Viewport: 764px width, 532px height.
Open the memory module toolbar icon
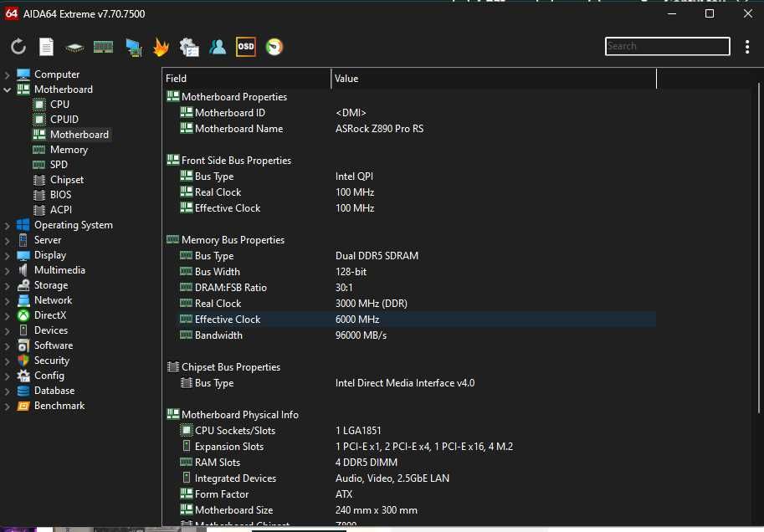pyautogui.click(x=103, y=47)
